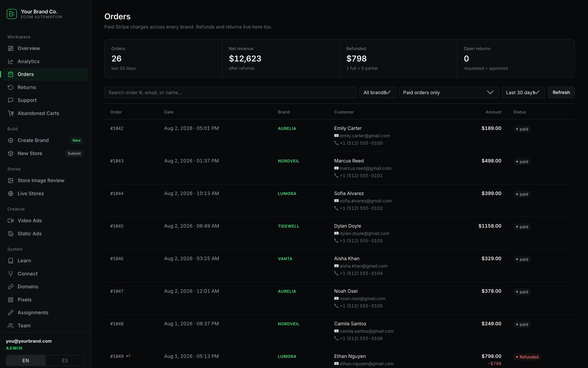
Task: Click the phone icon for Aisha Khan
Action: point(336,273)
